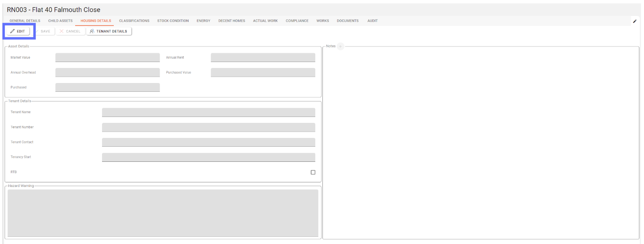Click the pencil icon at top right
The width and height of the screenshot is (644, 244).
coord(634,21)
